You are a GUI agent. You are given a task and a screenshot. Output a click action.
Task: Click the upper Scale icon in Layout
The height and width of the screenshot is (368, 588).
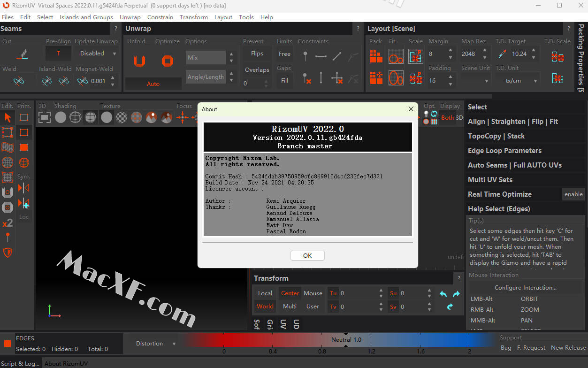[x=416, y=56]
